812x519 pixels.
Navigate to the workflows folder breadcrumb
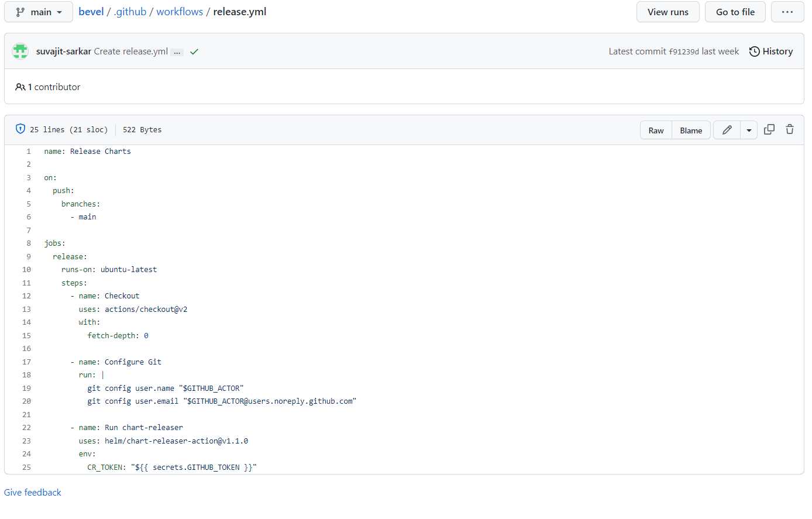(x=180, y=11)
